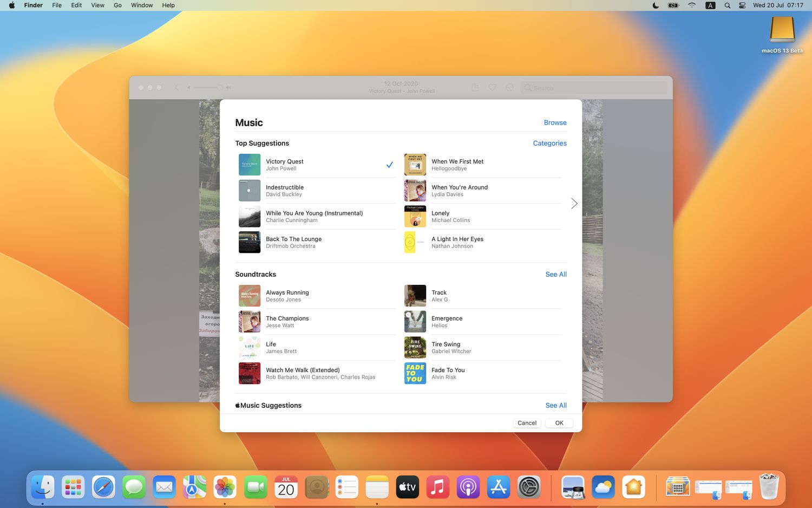
Task: Open the Apple menu
Action: [12, 5]
